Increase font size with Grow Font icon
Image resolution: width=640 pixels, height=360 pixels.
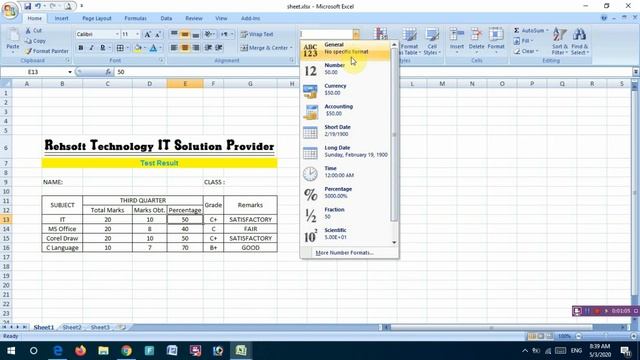pyautogui.click(x=147, y=34)
